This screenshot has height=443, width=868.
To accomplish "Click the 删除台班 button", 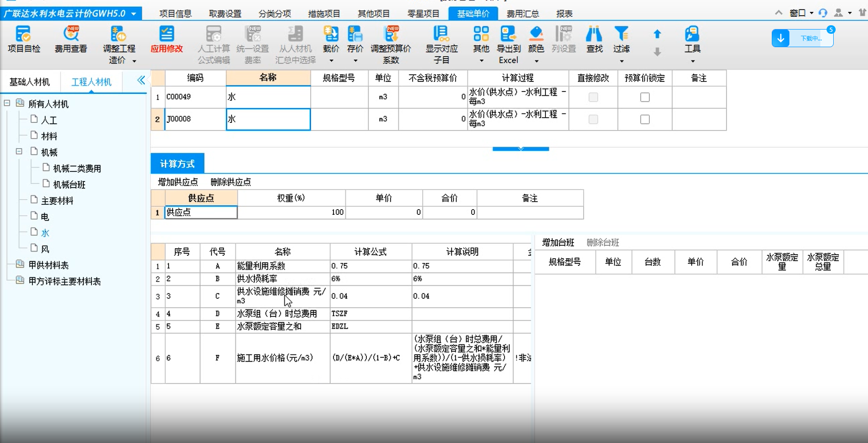I will pos(603,242).
